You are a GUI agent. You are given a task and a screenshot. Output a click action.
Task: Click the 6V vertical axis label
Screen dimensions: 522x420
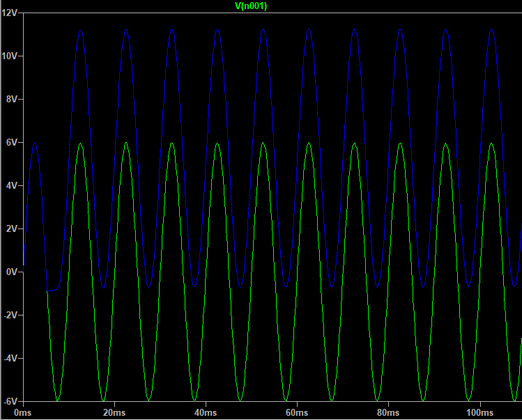[x=12, y=143]
